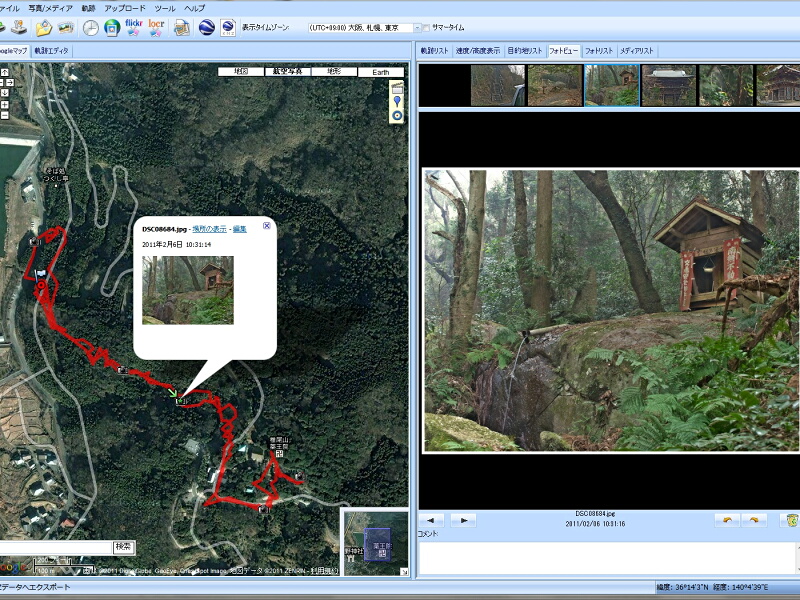Open the 軌跡 menu

tap(88, 8)
